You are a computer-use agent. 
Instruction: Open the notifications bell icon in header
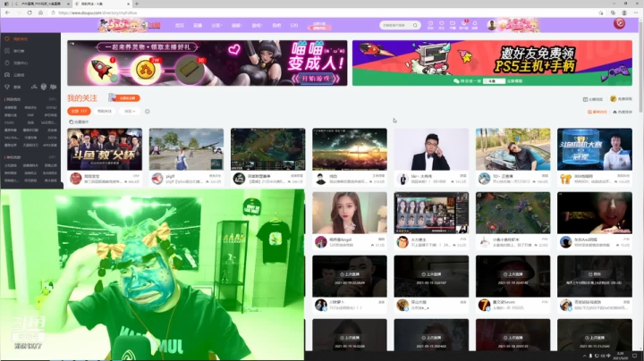click(x=475, y=25)
